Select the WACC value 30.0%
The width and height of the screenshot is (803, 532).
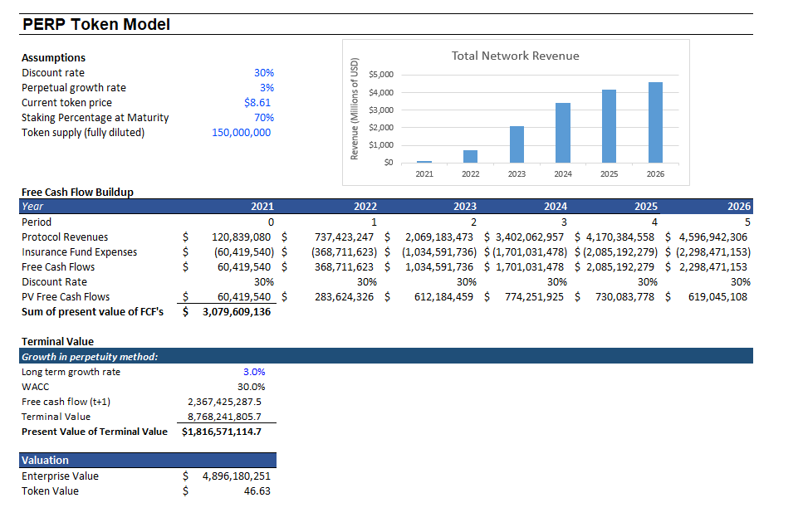tap(251, 387)
